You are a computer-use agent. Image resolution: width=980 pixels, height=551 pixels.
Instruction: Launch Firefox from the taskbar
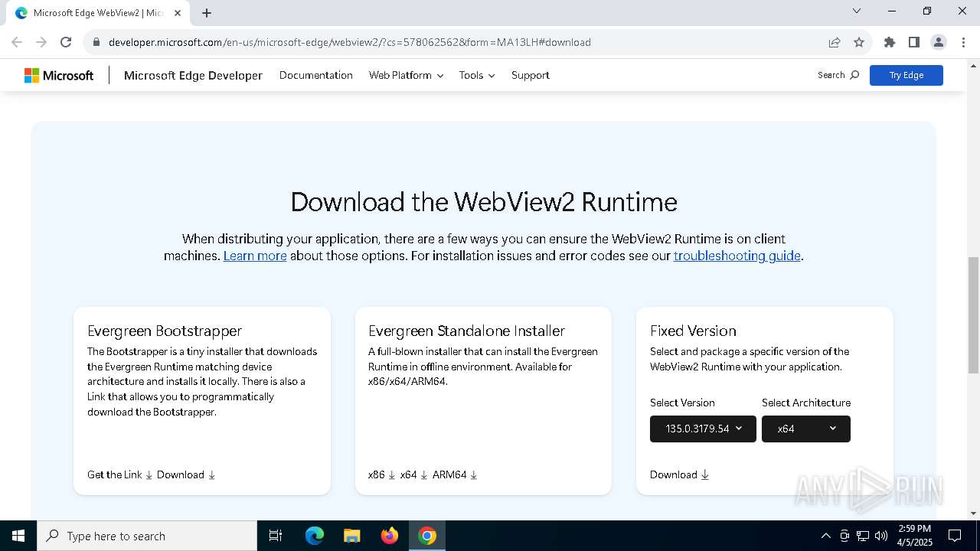click(x=390, y=536)
